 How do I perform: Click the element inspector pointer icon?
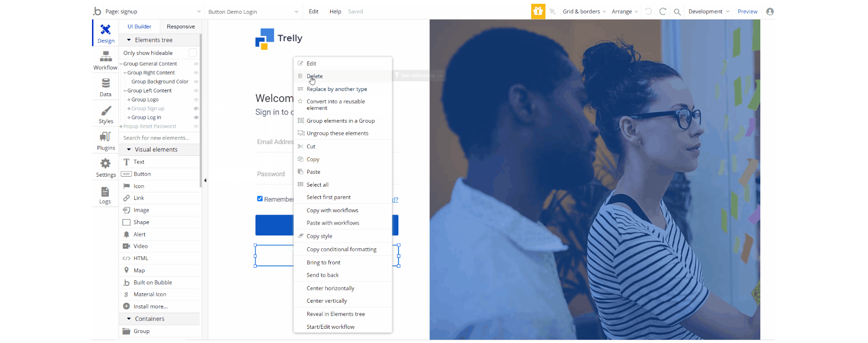[x=553, y=11]
